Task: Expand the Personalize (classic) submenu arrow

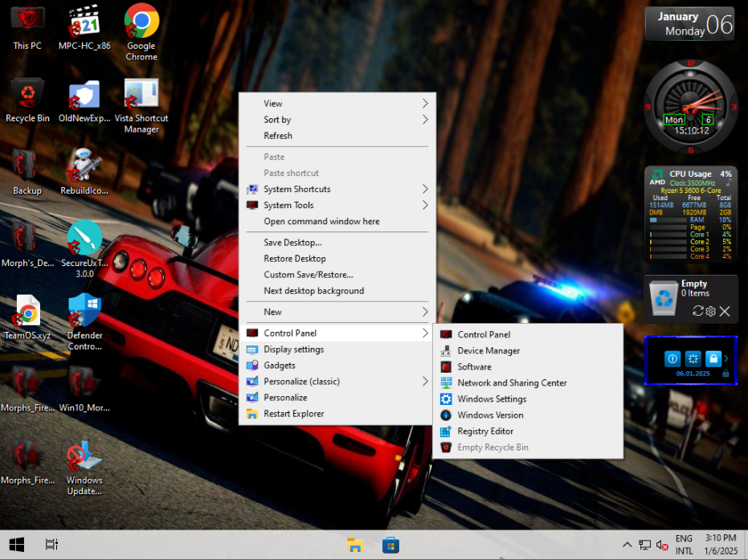Action: tap(425, 382)
